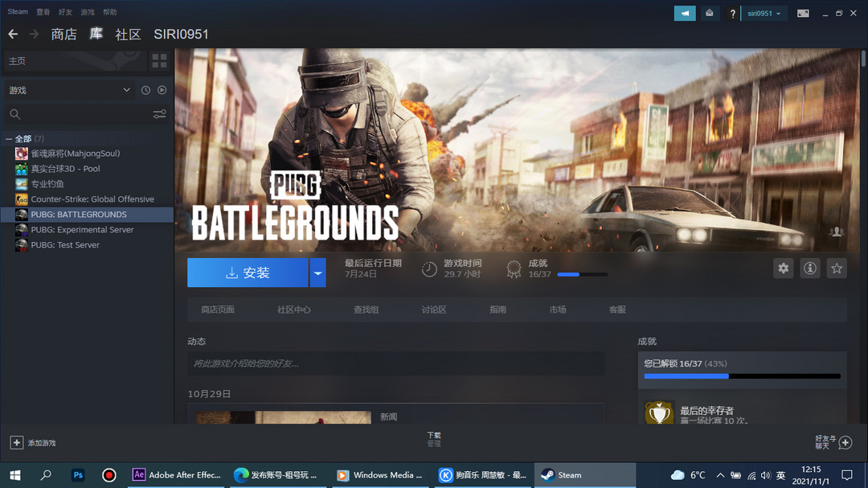Open the 游戏 category filter dropdown
Image resolution: width=868 pixels, height=488 pixels.
click(x=69, y=90)
